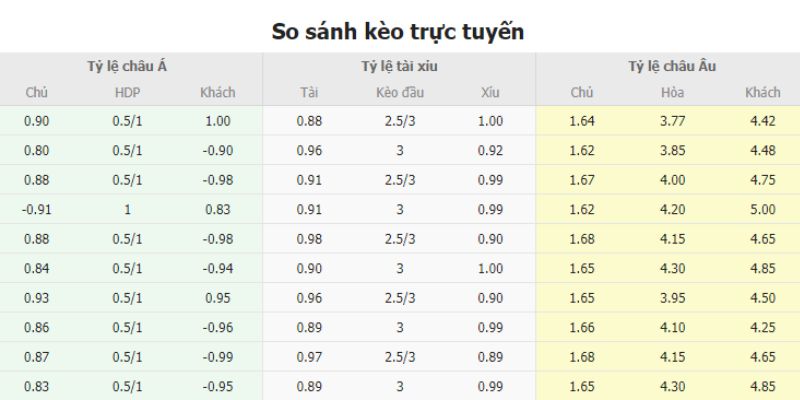Select the away odds value 4.25
Screen dimensions: 800x400
pyautogui.click(x=762, y=326)
